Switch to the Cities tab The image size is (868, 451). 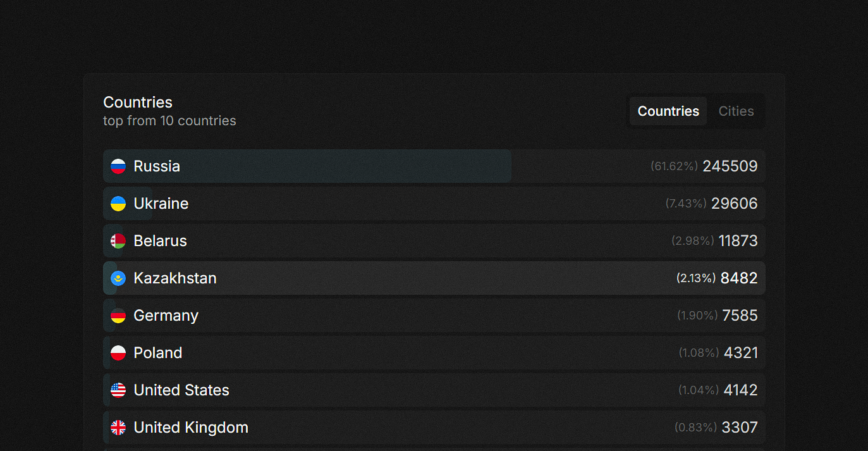[x=736, y=111]
